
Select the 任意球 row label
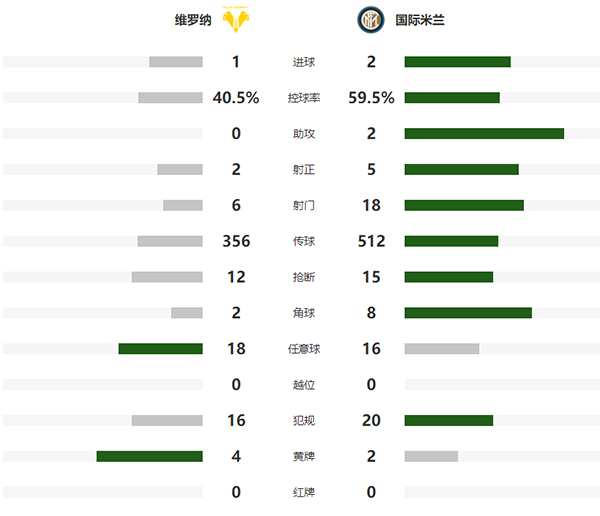coord(302,349)
